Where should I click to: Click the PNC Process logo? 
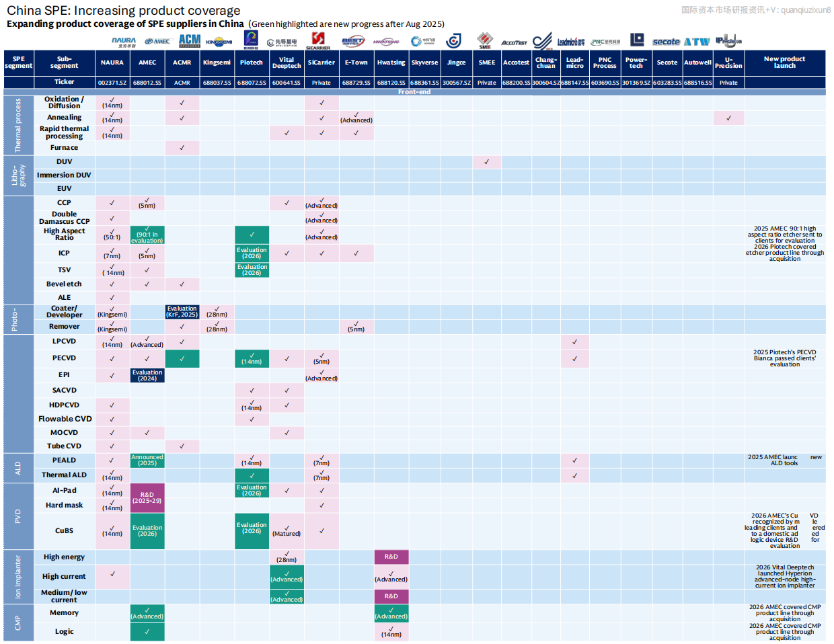click(x=605, y=42)
